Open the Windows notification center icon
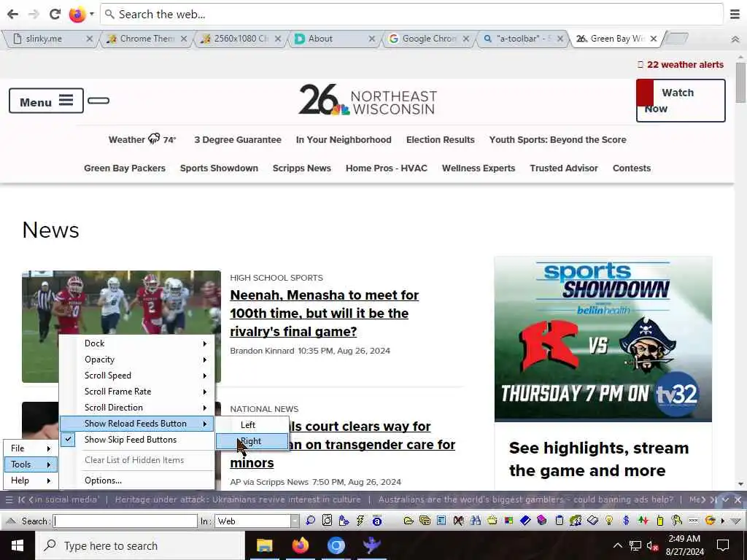Screen dimensions: 747x560 723,545
